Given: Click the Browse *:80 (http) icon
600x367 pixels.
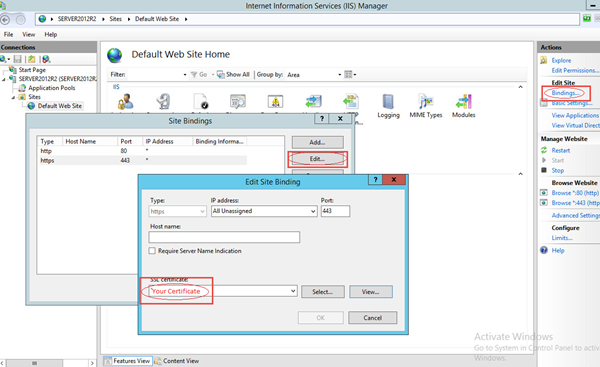Looking at the screenshot, I should [x=544, y=192].
